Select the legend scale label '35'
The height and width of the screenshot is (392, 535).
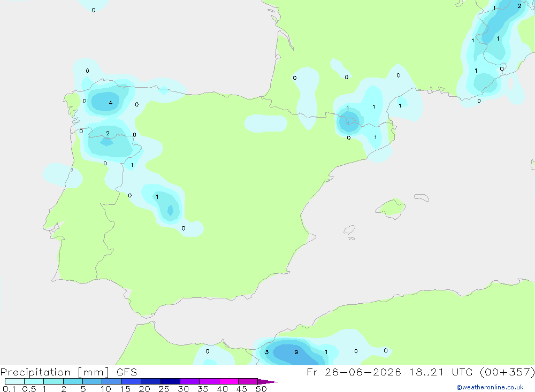tap(203, 389)
